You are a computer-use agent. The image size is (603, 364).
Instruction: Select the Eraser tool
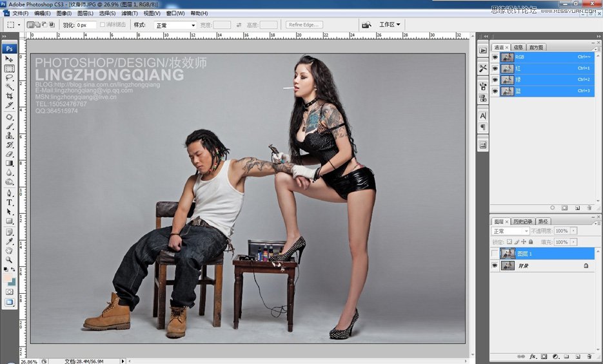9,154
